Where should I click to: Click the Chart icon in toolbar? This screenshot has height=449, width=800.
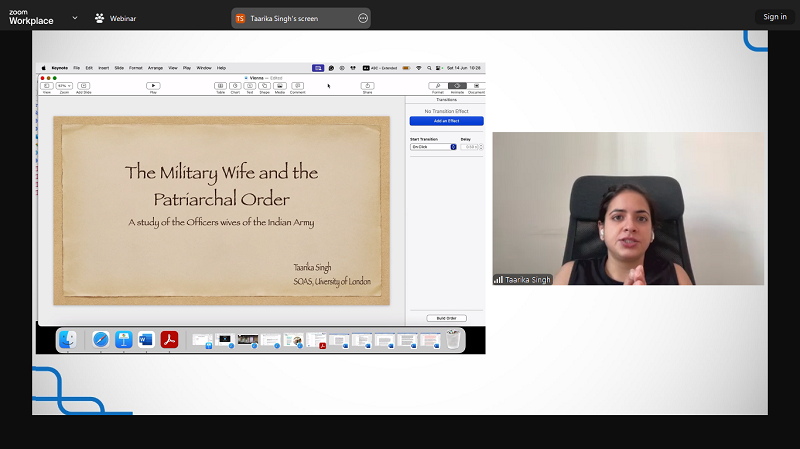235,86
